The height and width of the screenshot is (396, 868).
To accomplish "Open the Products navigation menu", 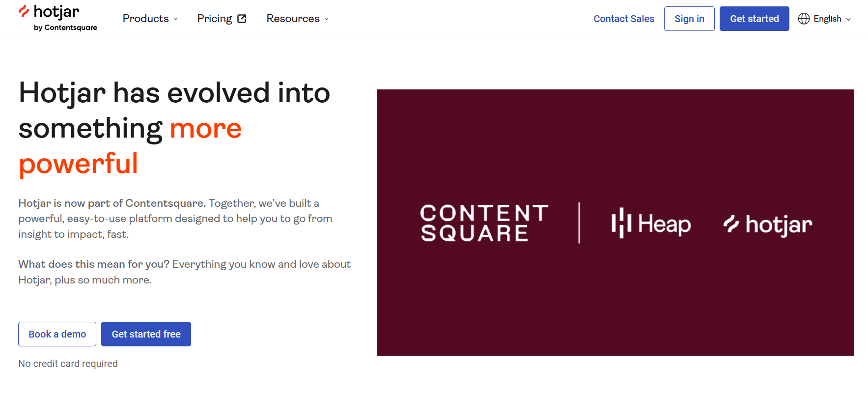I will click(150, 19).
